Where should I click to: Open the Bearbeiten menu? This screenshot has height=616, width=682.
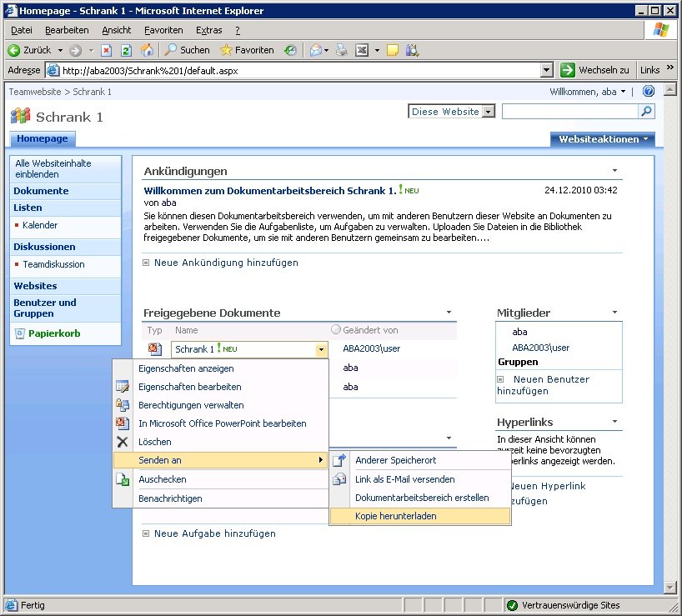67,31
